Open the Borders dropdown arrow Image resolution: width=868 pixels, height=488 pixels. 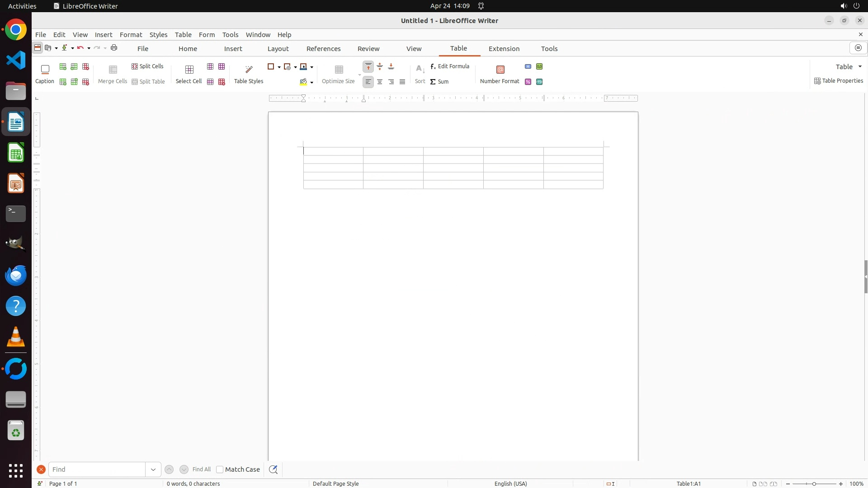coord(279,67)
